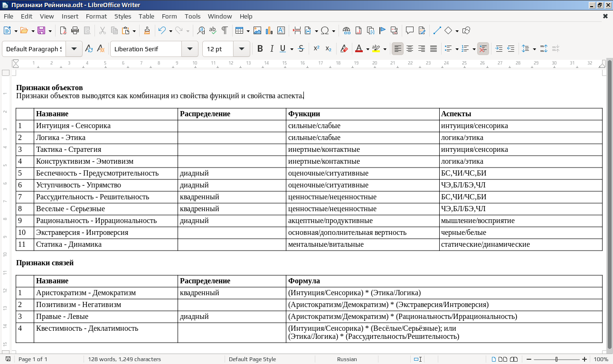
Task: Click the Russian language status bar entry
Action: point(347,359)
